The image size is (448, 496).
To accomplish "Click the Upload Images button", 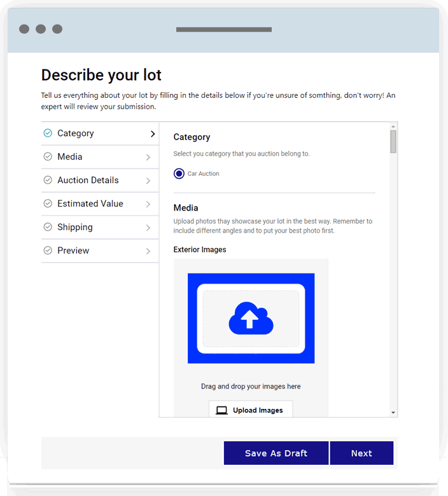I will point(251,410).
